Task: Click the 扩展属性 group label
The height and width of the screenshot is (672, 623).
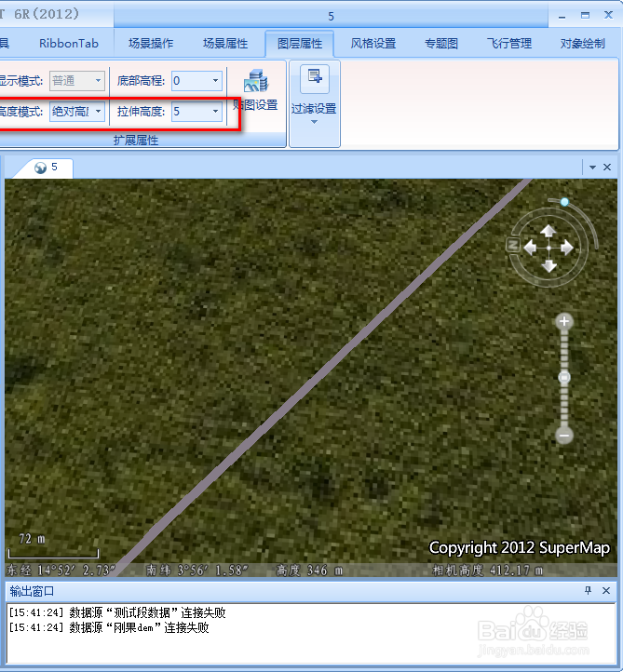Action: click(136, 141)
